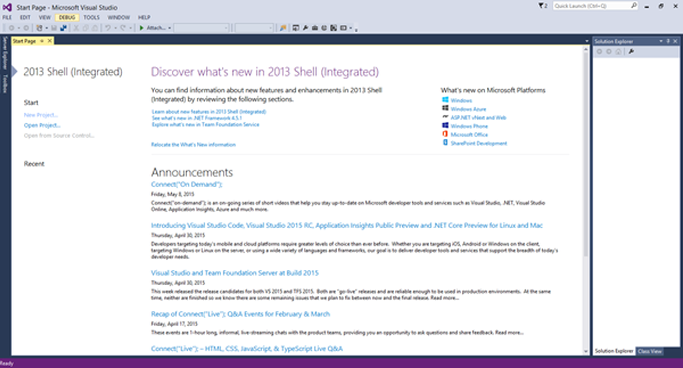Toggle auto-hide pin on Solution Explorer
Viewport: 683px width, 368px height.
click(x=668, y=41)
